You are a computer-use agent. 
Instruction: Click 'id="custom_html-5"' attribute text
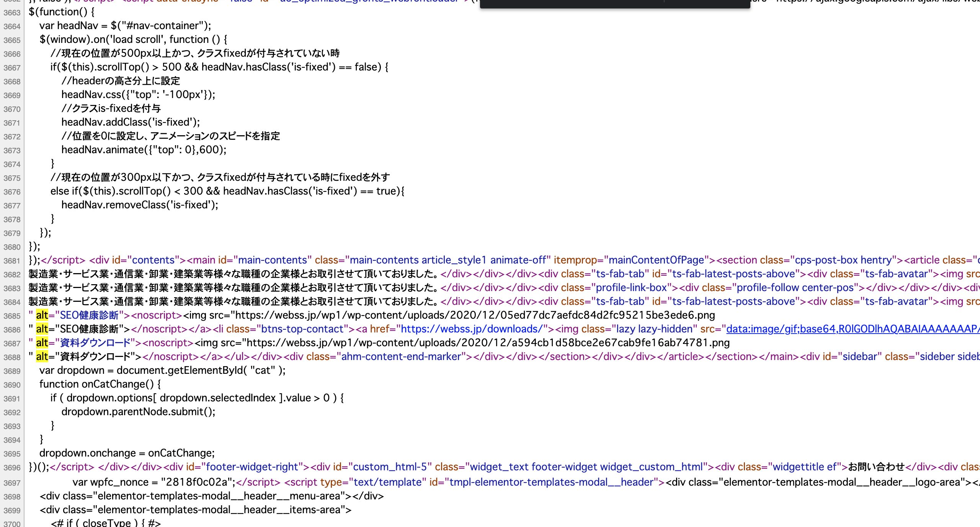click(382, 467)
